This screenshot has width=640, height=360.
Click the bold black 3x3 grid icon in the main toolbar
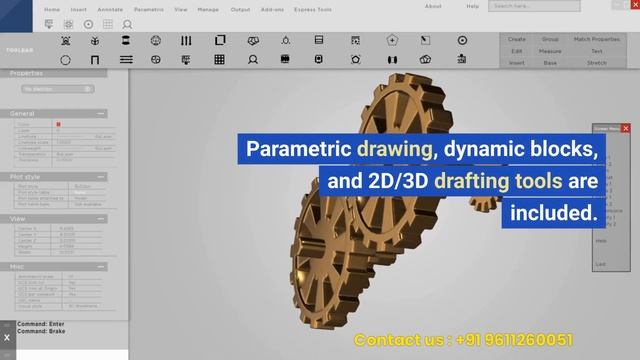tap(219, 60)
